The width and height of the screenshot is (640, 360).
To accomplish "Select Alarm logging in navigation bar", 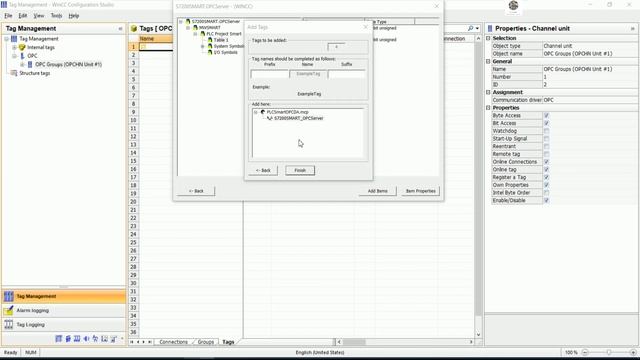I will tap(64, 311).
